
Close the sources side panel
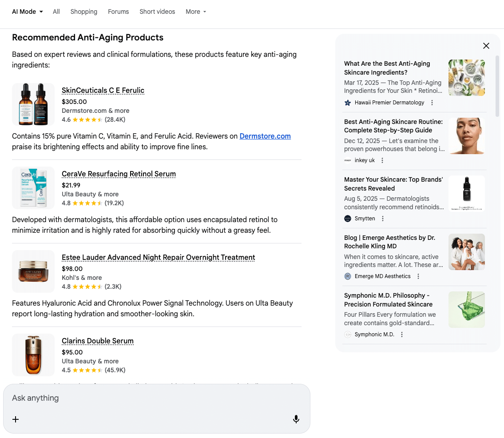pyautogui.click(x=486, y=46)
